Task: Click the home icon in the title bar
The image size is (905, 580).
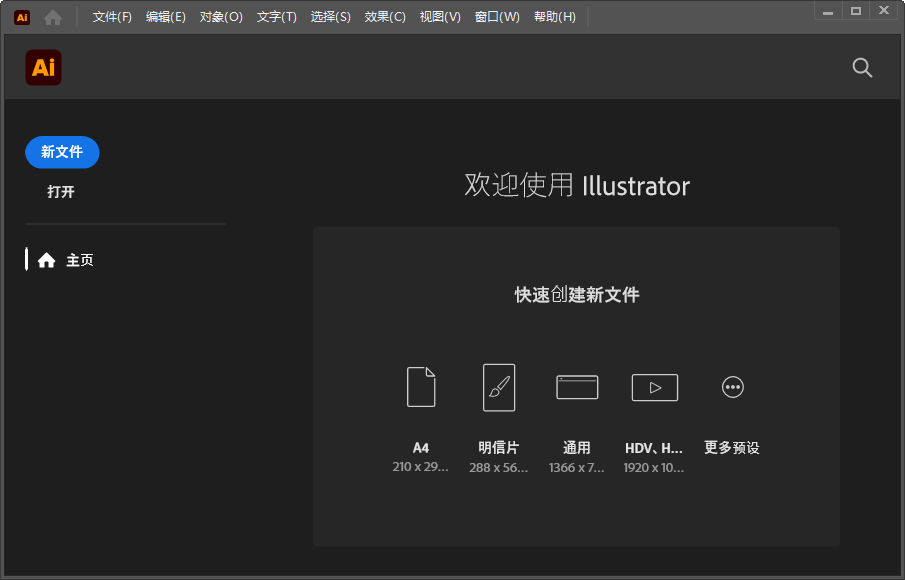Action: point(51,16)
